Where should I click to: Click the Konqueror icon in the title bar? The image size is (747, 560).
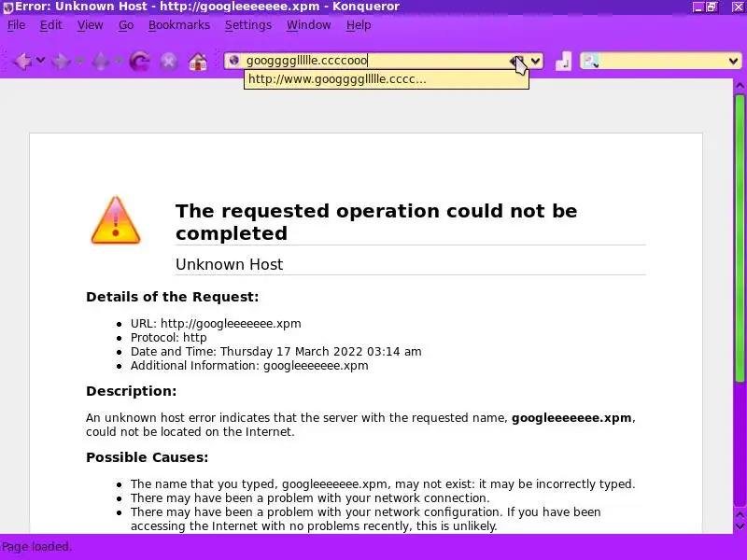click(x=7, y=7)
